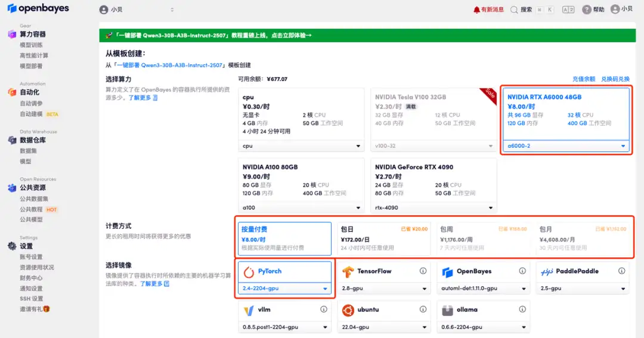Click the 设置 gear icon
This screenshot has width=644, height=338.
coord(12,246)
